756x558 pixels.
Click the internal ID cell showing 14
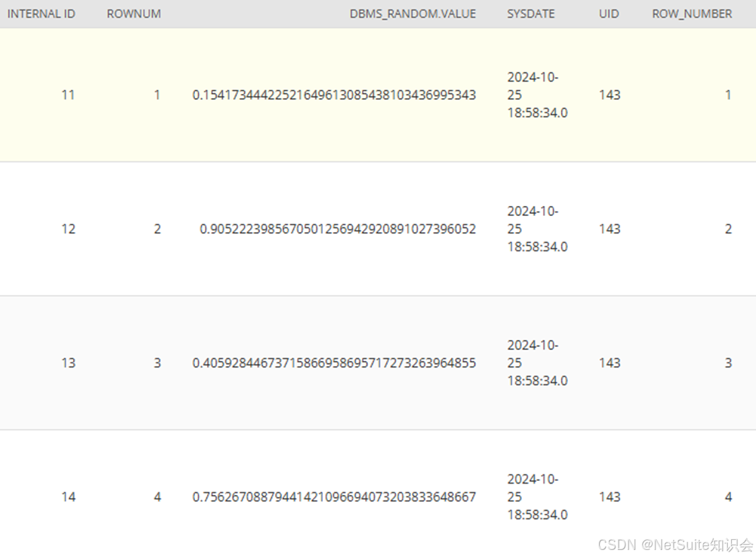(x=68, y=497)
